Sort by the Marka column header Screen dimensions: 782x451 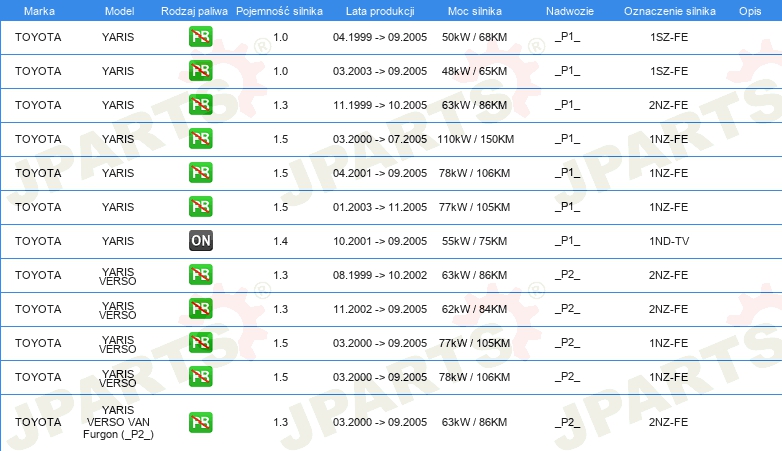click(x=39, y=11)
